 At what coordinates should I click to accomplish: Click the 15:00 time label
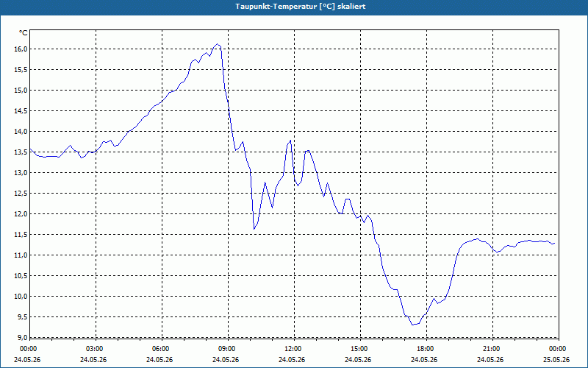coord(360,349)
